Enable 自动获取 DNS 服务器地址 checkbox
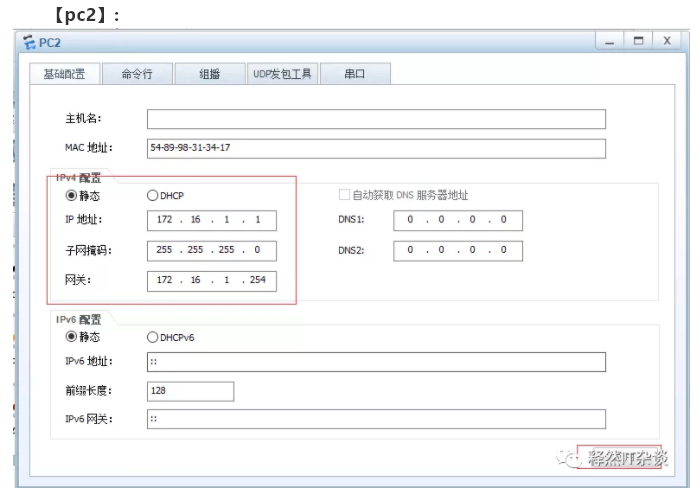 [344, 195]
